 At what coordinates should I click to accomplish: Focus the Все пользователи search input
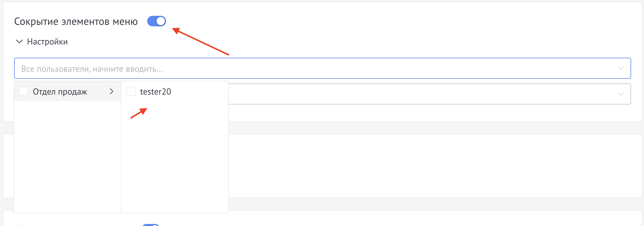293,69
